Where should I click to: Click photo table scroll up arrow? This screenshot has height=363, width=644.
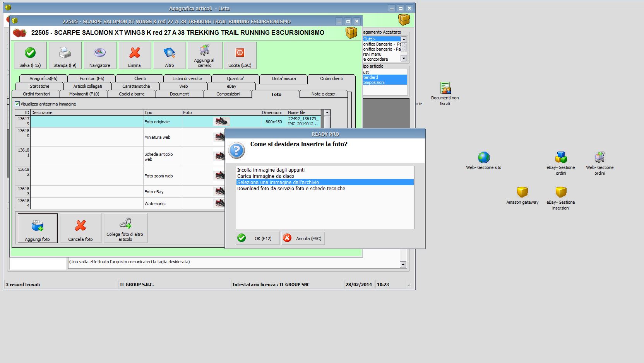point(327,113)
